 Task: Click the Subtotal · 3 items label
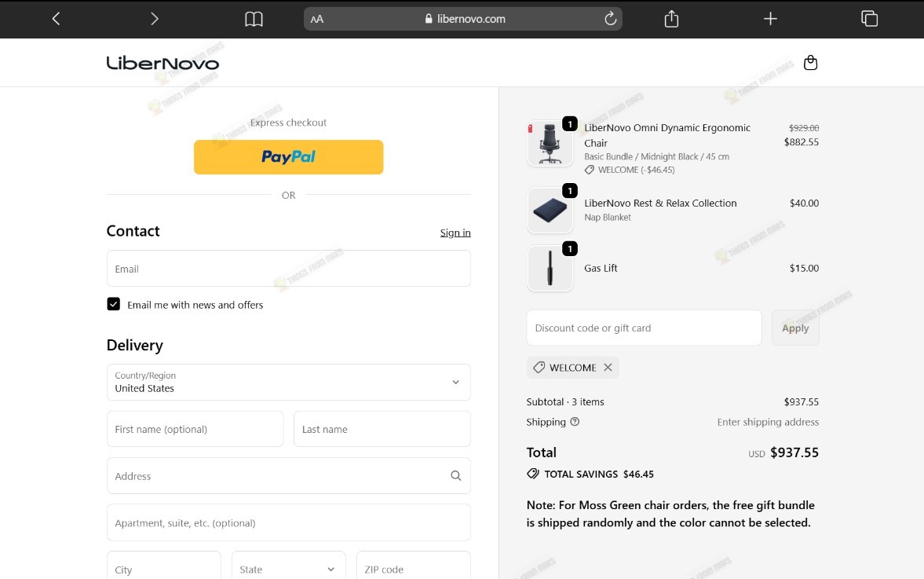point(565,401)
